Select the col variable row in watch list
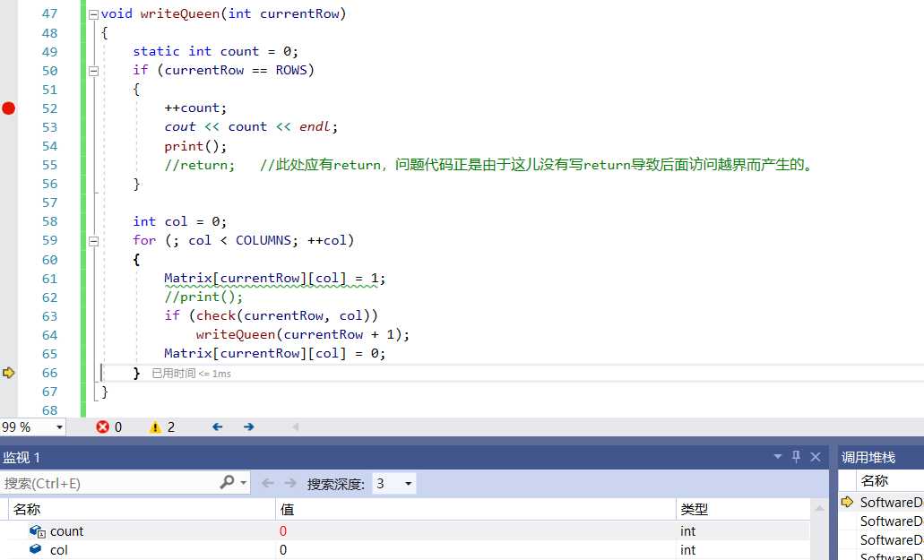The width and height of the screenshot is (924, 560). click(x=405, y=550)
